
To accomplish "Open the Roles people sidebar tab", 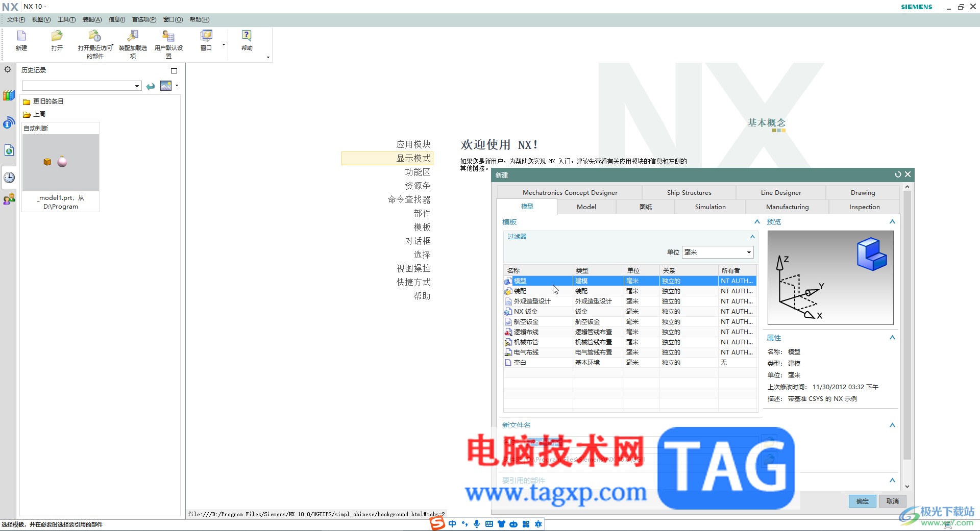I will click(9, 199).
